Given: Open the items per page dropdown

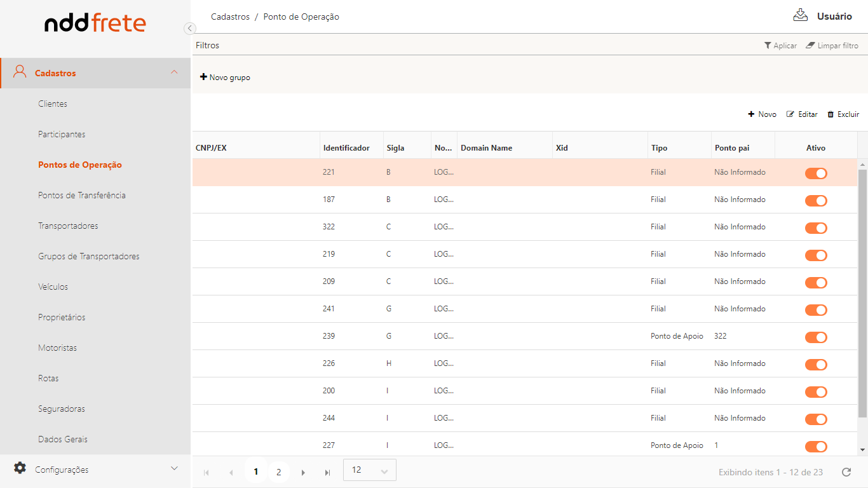Looking at the screenshot, I should [x=369, y=470].
